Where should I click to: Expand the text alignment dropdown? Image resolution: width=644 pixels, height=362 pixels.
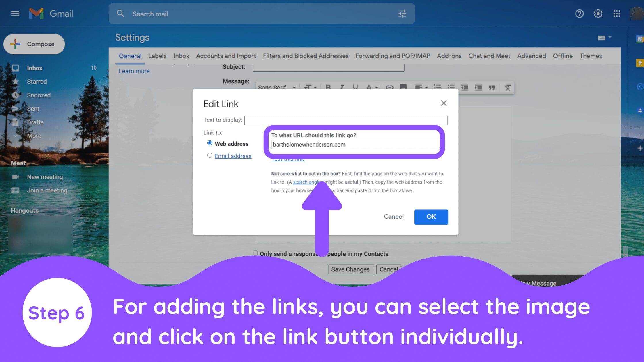421,88
